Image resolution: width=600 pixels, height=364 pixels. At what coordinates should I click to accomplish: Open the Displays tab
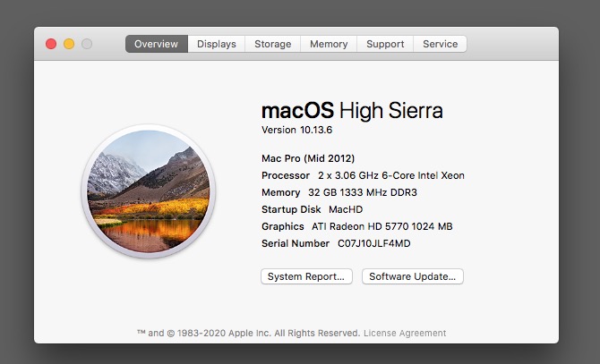(217, 44)
